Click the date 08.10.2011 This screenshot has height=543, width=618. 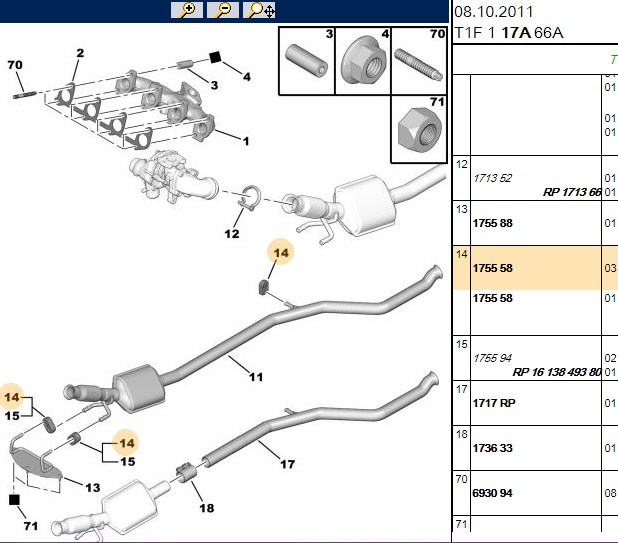tap(493, 11)
